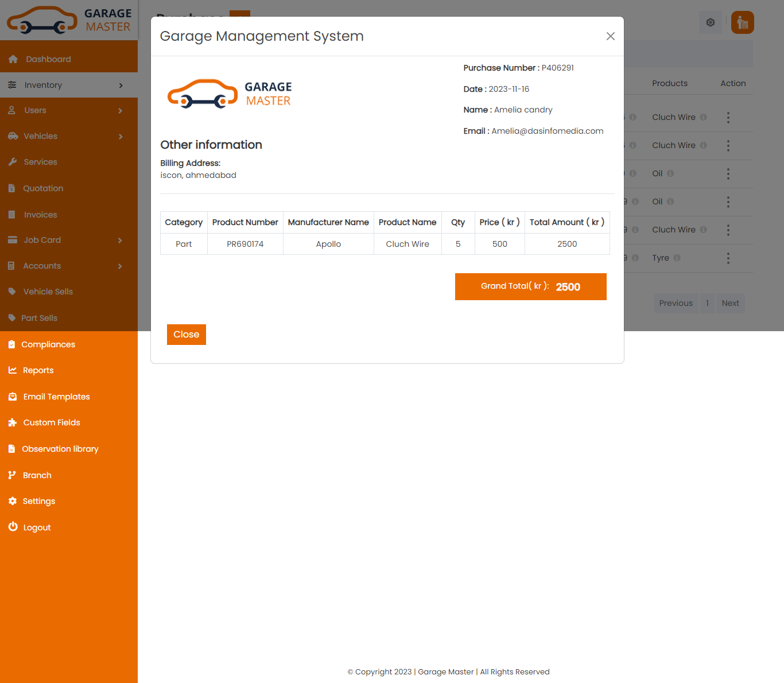
Task: Click the Services wrench icon
Action: point(13,162)
